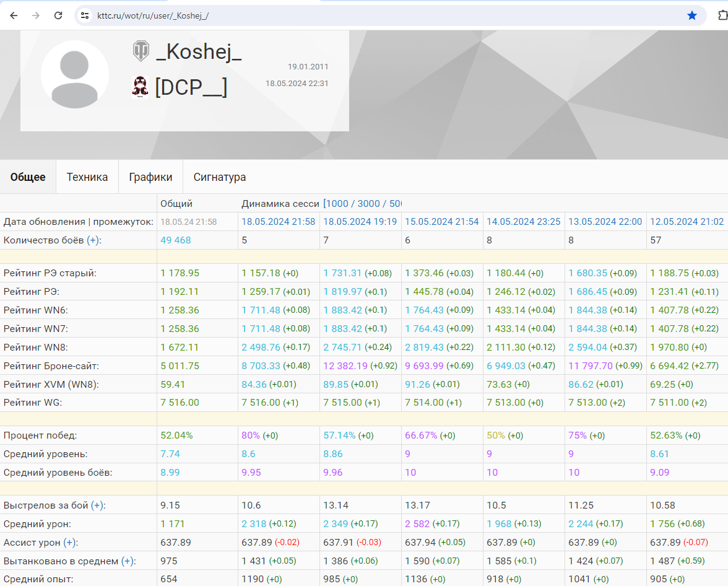728x586 pixels.
Task: Click the [DCP__] clan name link
Action: pyautogui.click(x=191, y=87)
